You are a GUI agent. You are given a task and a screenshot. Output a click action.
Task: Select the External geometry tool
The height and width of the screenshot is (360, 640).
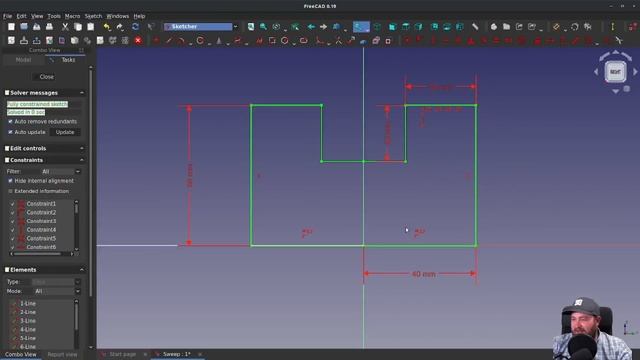[x=363, y=40]
